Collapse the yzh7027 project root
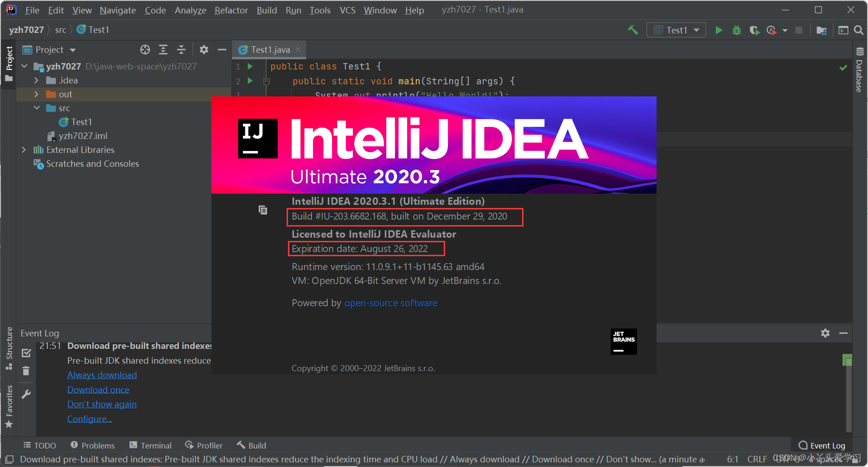The image size is (868, 467). point(25,66)
